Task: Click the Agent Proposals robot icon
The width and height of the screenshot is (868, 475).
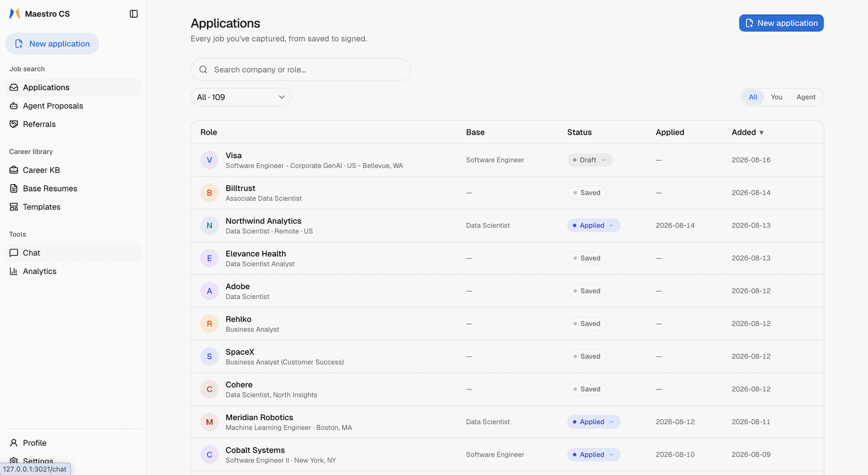Action: (x=14, y=106)
